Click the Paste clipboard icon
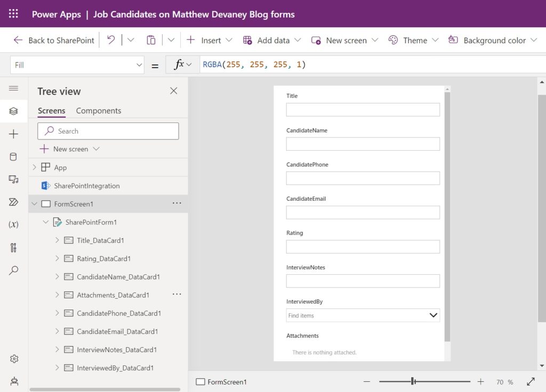This screenshot has height=392, width=546. click(151, 40)
